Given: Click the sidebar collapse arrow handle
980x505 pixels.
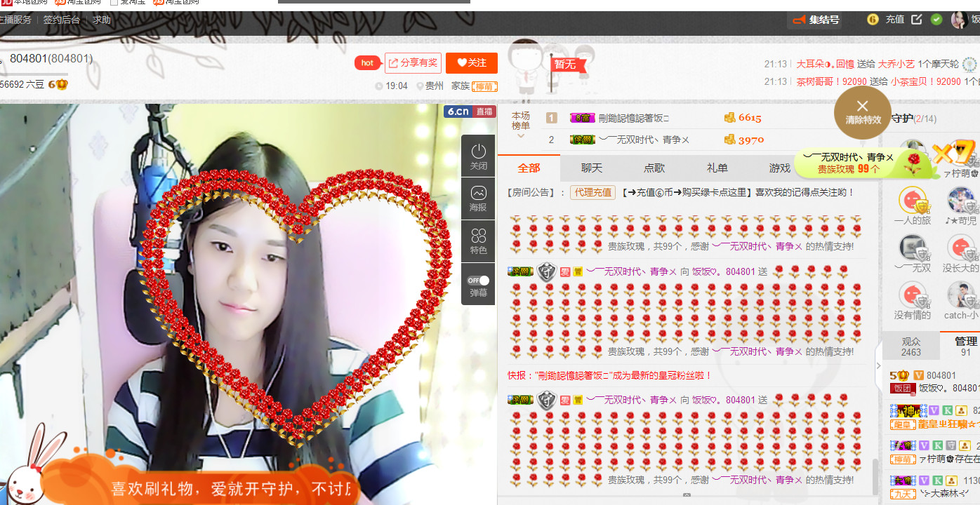Looking at the screenshot, I should [878, 365].
